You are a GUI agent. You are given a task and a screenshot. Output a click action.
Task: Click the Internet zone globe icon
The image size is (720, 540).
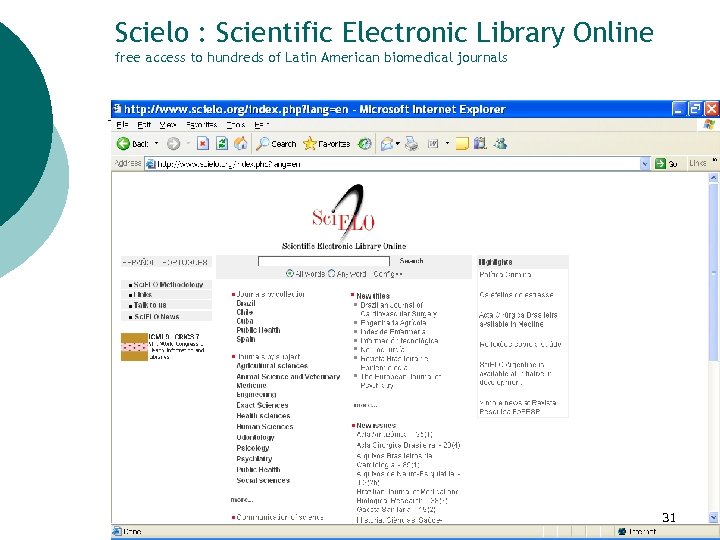point(622,531)
